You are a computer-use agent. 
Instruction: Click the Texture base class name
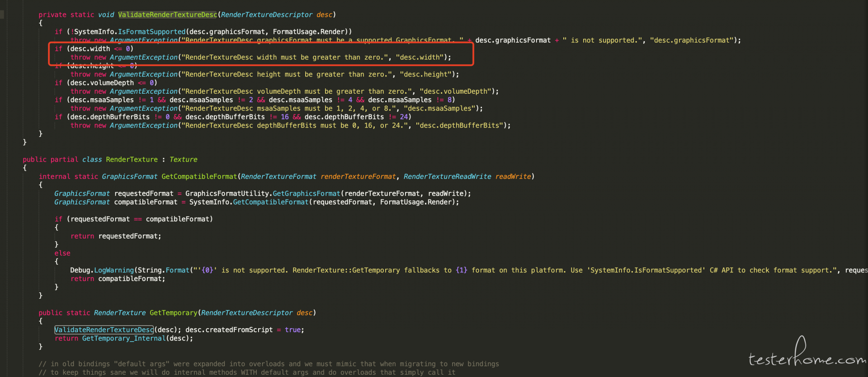click(184, 159)
